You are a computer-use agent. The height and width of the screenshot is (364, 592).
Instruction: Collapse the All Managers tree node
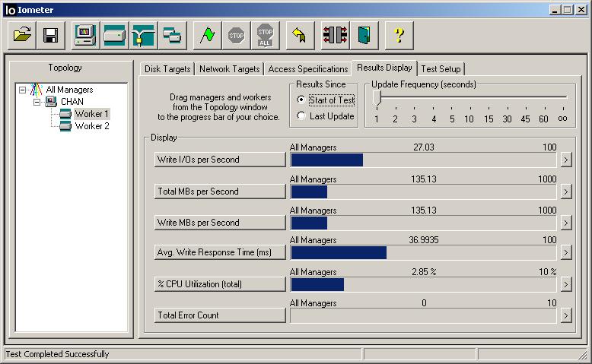23,90
